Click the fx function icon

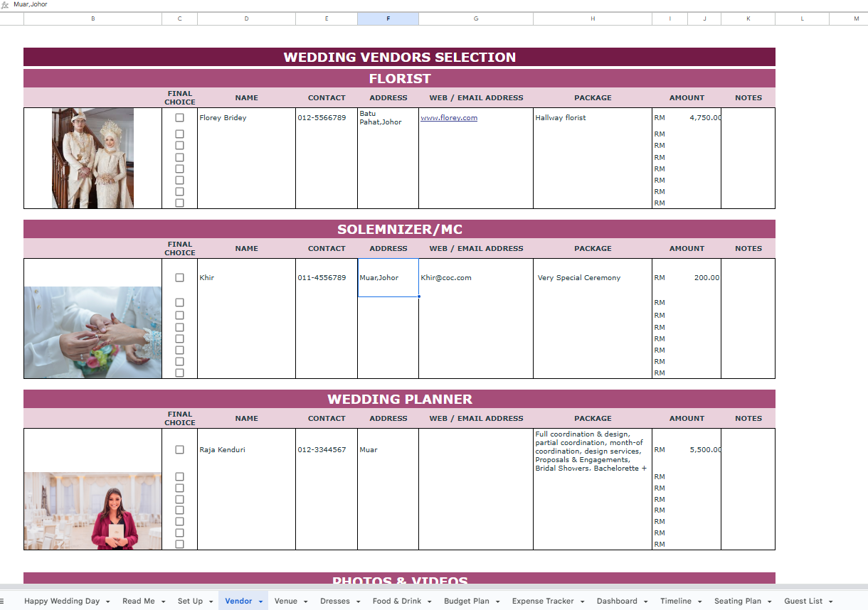pos(4,4)
